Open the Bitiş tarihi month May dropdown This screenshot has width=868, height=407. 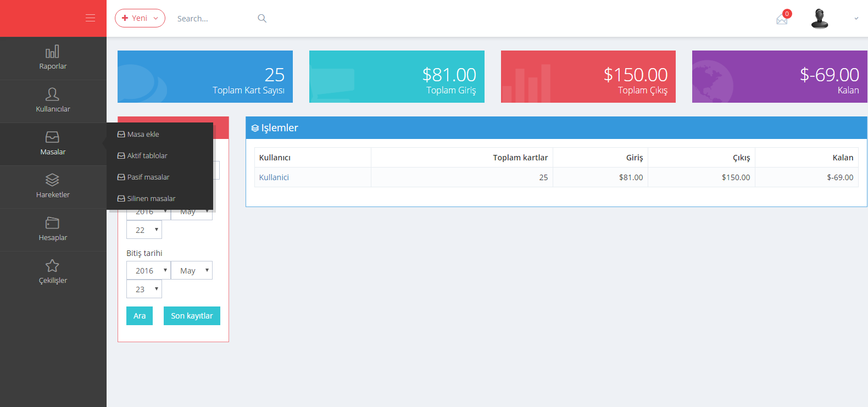click(x=192, y=270)
